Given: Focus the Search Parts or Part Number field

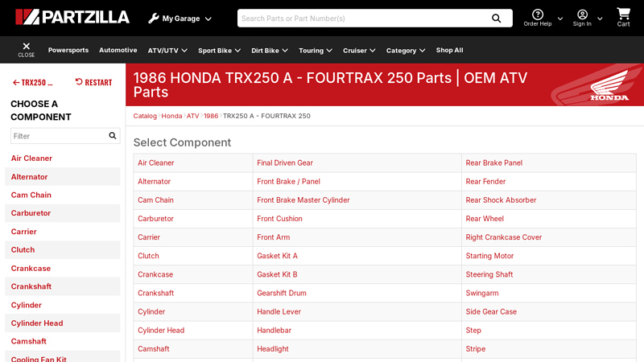Looking at the screenshot, I should pyautogui.click(x=364, y=19).
